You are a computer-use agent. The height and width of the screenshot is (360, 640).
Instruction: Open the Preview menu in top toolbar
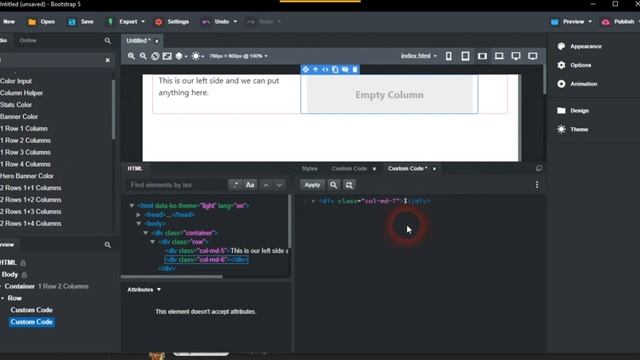click(x=571, y=22)
